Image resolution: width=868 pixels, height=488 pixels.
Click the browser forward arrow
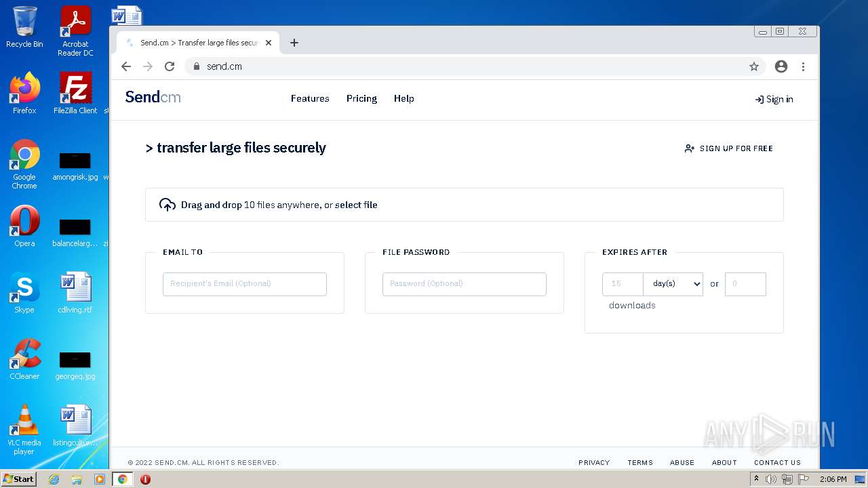(148, 66)
